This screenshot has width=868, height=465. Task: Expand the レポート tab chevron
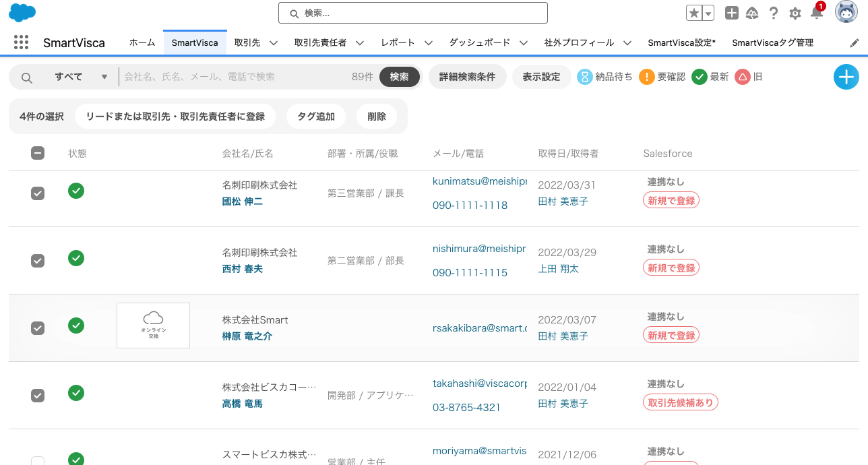(x=429, y=42)
